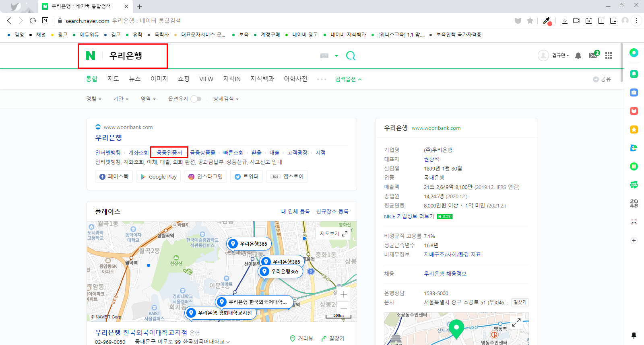Bookmark this page with the star icon

[x=530, y=21]
